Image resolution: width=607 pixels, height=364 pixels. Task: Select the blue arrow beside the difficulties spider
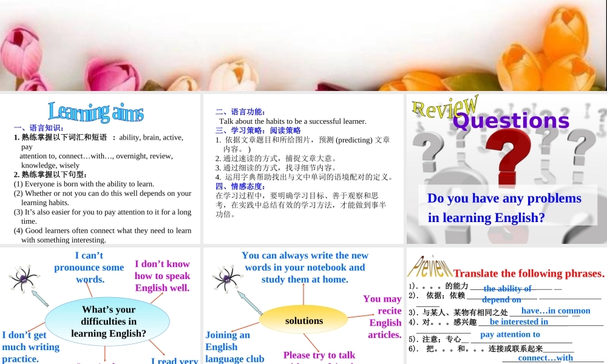40,298
